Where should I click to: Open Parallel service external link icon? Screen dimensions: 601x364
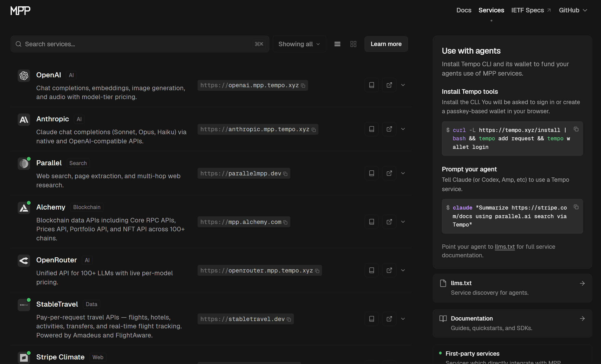[389, 173]
